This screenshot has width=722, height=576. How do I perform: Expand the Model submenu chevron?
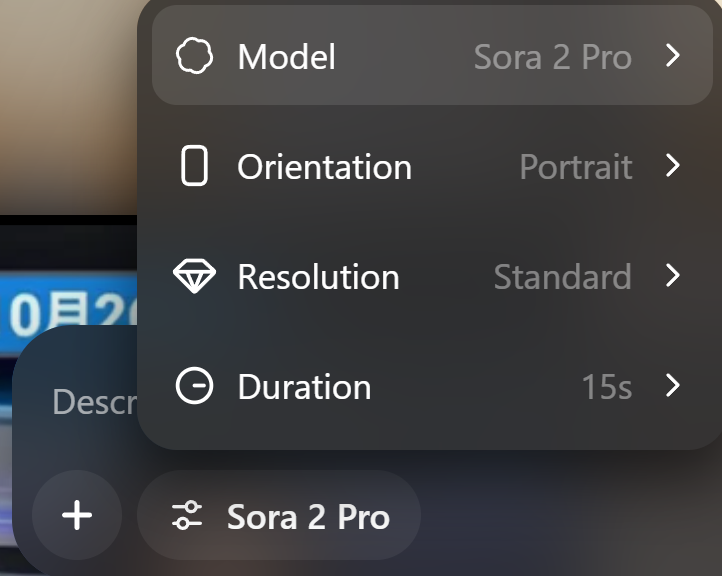[672, 56]
